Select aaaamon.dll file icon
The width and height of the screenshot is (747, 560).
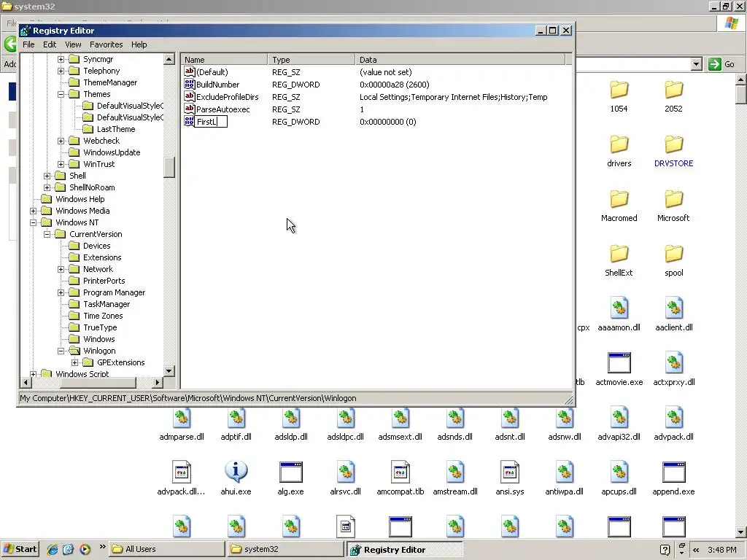619,308
